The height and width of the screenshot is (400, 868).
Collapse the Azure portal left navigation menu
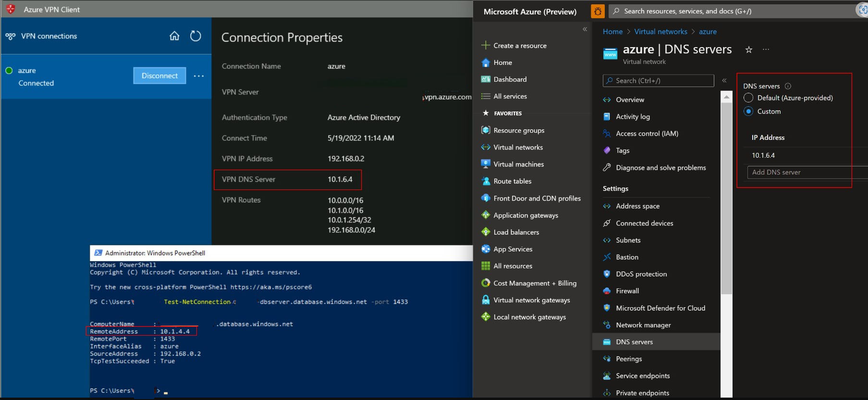pyautogui.click(x=585, y=29)
